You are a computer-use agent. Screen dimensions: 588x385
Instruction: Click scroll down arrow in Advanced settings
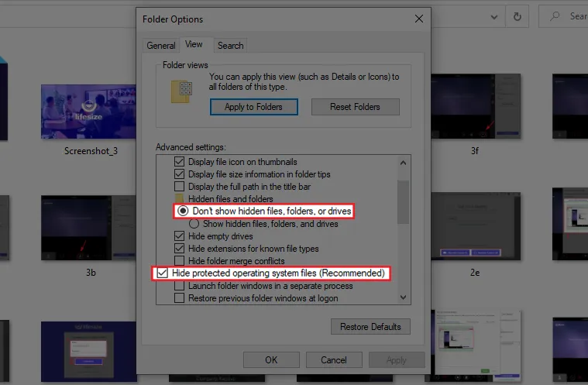[403, 297]
